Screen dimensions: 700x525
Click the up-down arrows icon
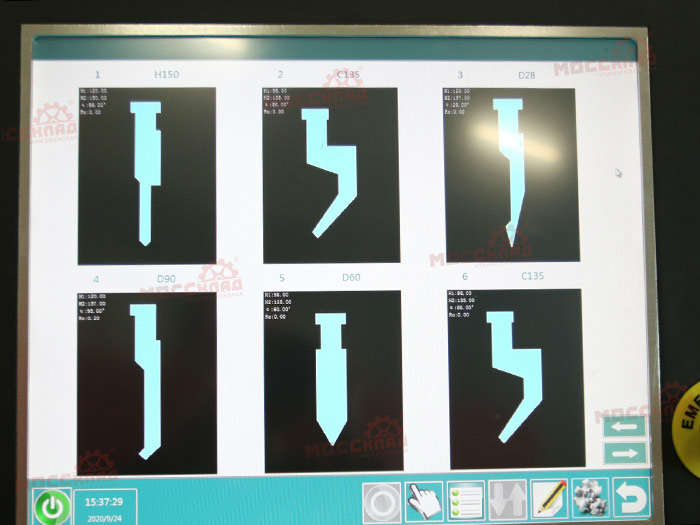coord(508,499)
